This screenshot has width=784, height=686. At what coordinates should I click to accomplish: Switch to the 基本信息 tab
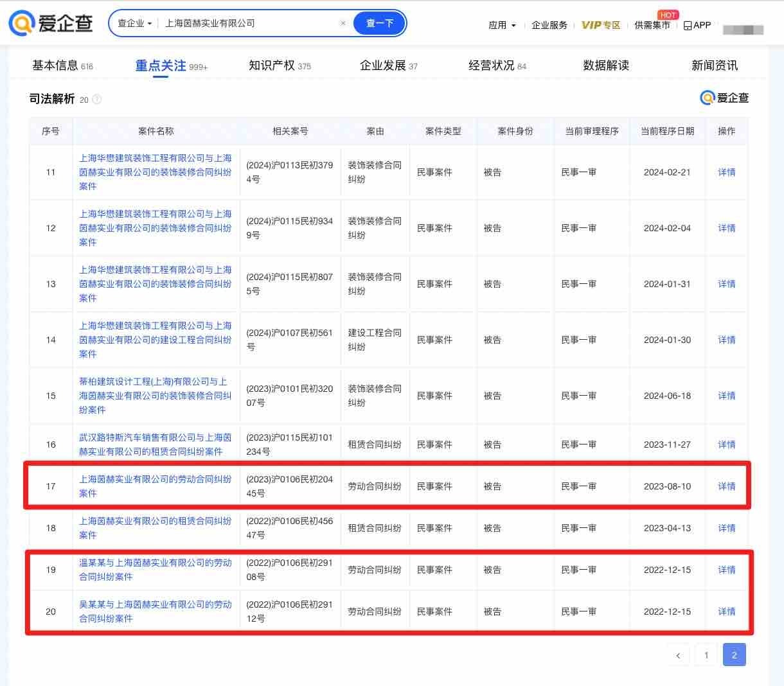[x=62, y=66]
